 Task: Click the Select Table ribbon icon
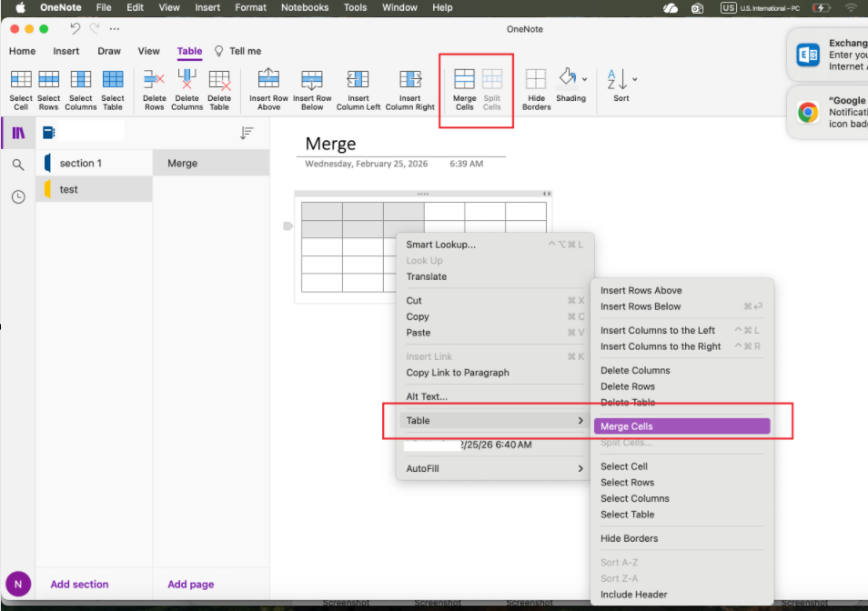(x=113, y=80)
